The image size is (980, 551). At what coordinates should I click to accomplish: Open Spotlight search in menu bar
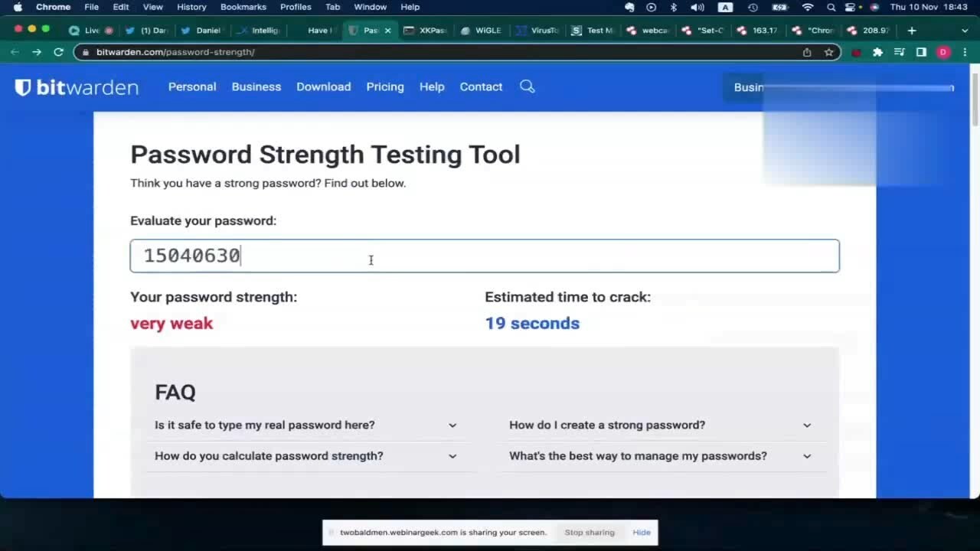point(831,7)
